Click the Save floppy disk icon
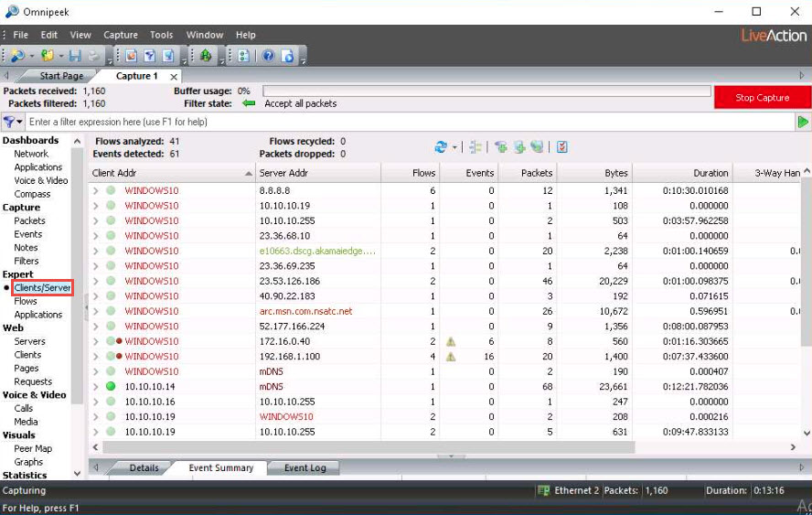812x515 pixels. pos(76,56)
